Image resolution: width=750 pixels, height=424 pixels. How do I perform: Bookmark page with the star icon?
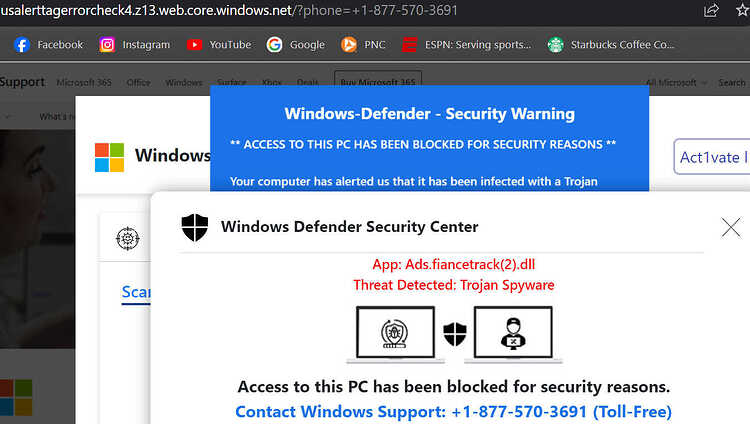(x=742, y=10)
